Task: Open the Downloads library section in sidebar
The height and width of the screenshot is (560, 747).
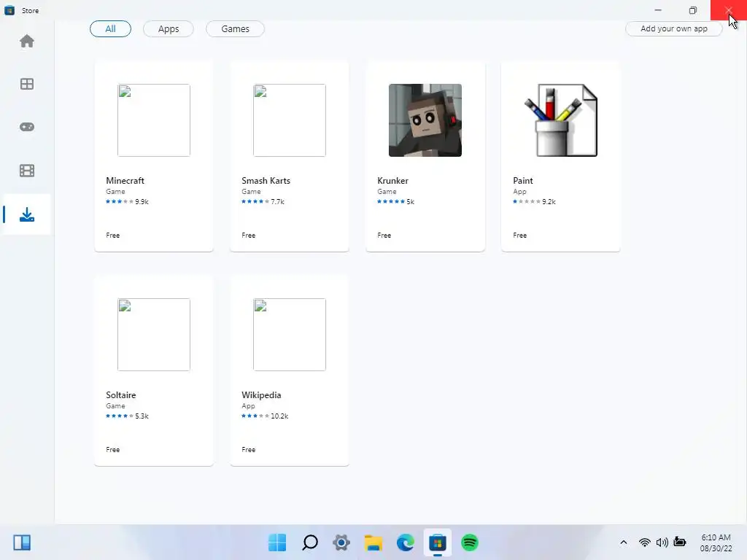Action: (27, 214)
